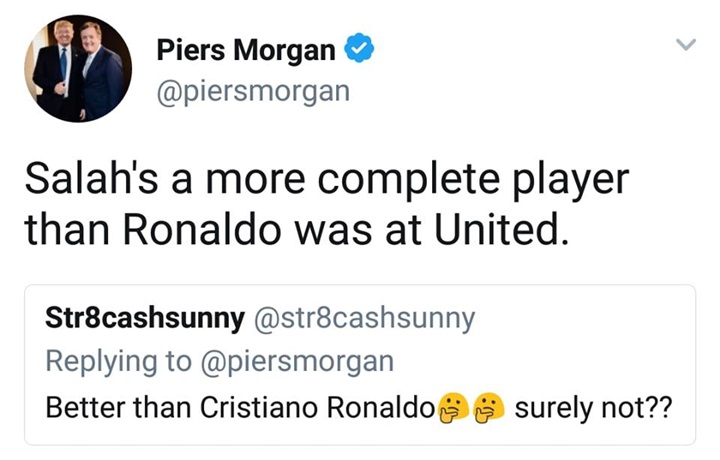Viewport: 720px width, 460px height.
Task: Click the blue verified badge icon
Action: [359, 48]
